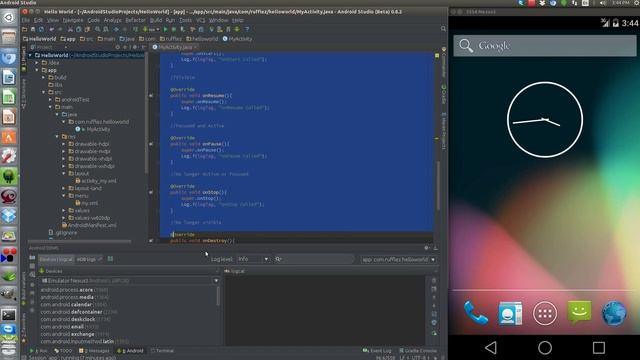Click the Cut scissors toolbar icon
640x360 pixels.
pos(70,29)
